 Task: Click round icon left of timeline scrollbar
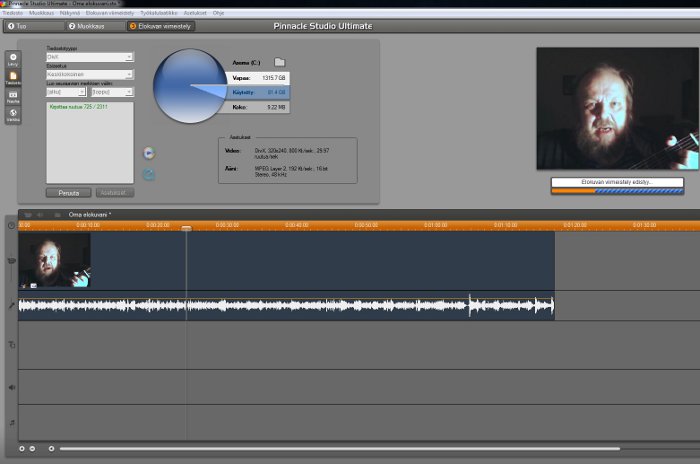(x=51, y=448)
